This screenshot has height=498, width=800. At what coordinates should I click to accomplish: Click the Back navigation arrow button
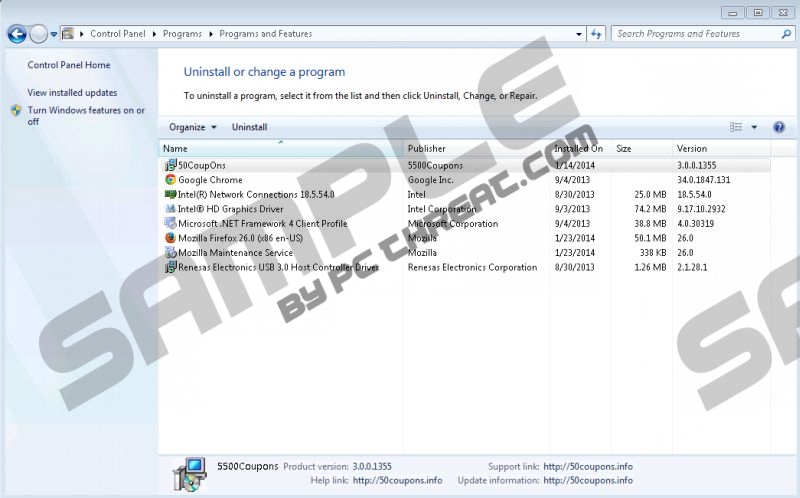click(16, 34)
